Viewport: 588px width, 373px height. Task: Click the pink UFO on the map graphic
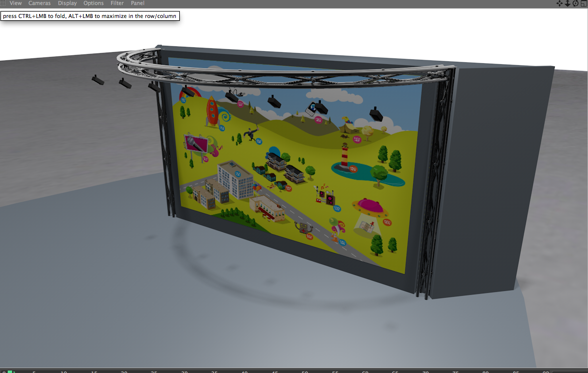[370, 207]
